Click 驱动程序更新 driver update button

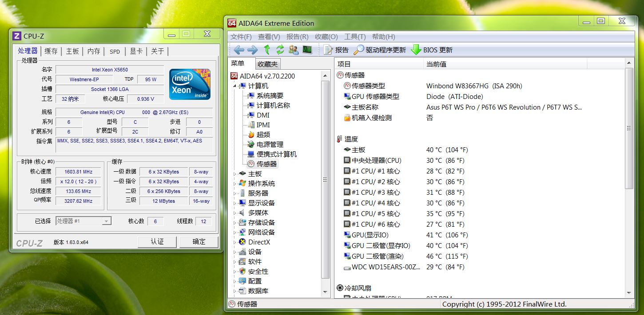(x=380, y=50)
